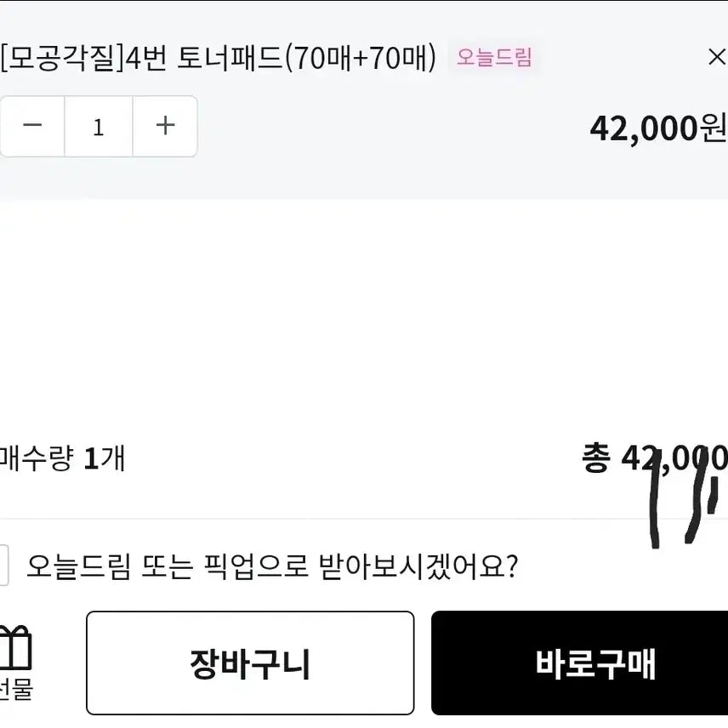Click the 42,000원 item price

click(x=657, y=128)
